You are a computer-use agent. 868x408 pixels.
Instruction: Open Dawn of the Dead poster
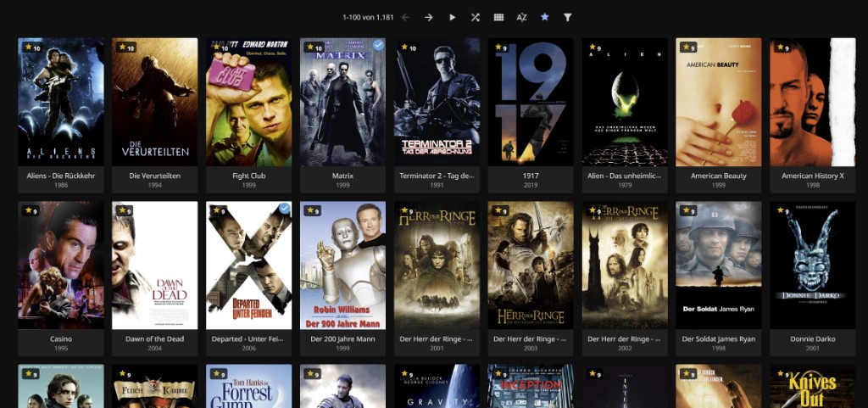(x=155, y=265)
